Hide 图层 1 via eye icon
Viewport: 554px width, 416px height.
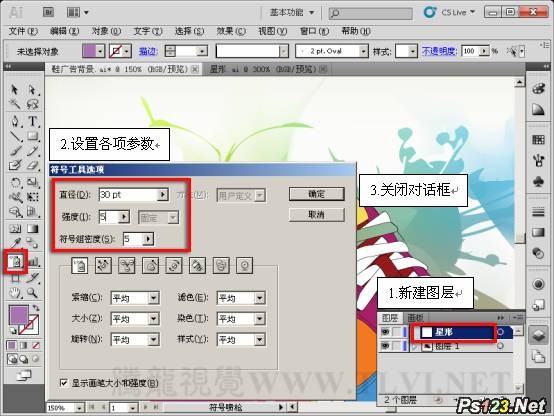385,346
